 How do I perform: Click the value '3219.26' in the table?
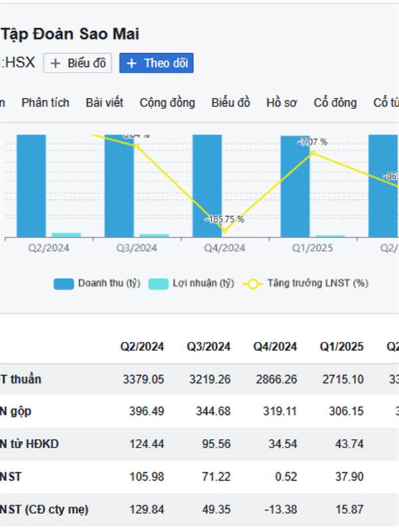(210, 379)
